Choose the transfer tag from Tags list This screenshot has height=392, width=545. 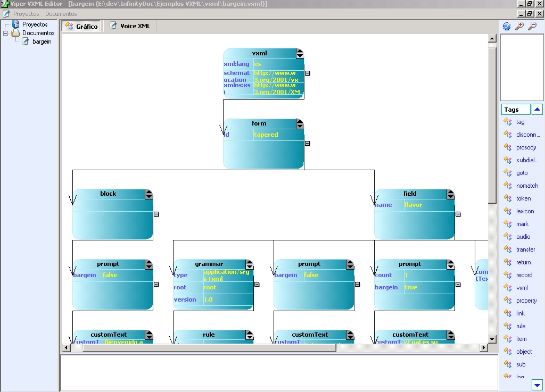click(525, 249)
